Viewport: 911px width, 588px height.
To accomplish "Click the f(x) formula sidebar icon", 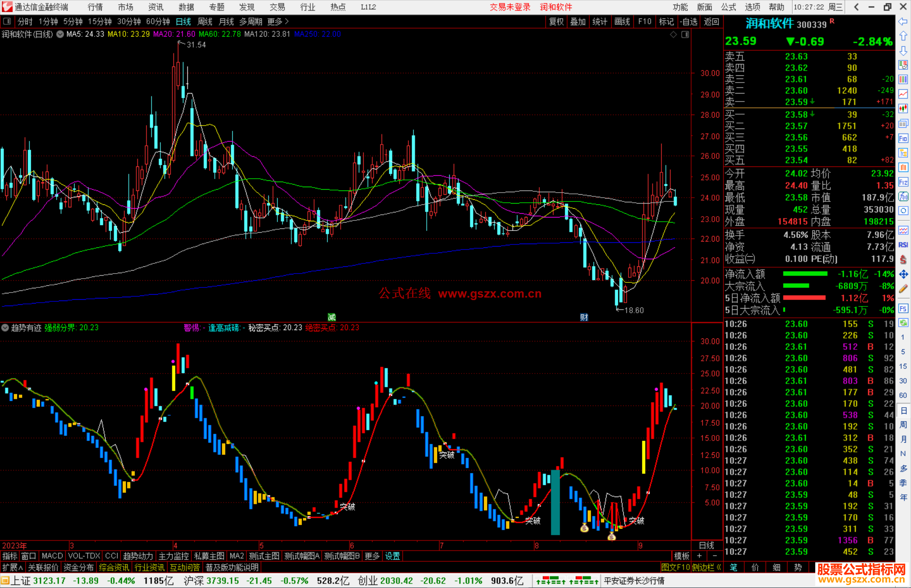I will [x=903, y=196].
